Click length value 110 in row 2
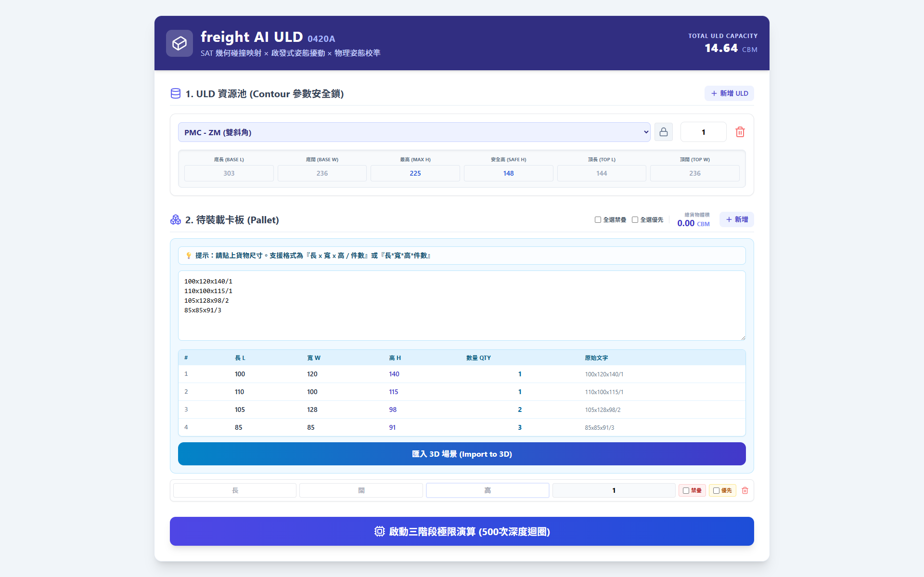The image size is (924, 577). [x=239, y=392]
